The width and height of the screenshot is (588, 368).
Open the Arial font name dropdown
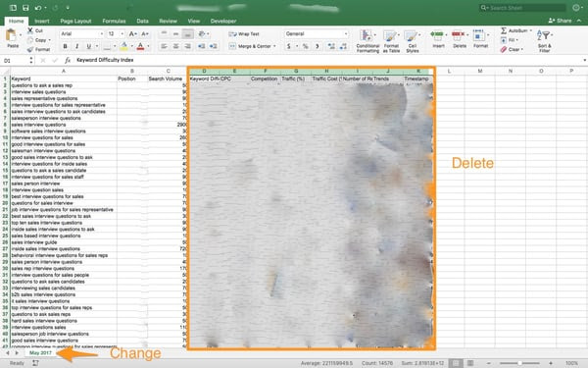[101, 33]
